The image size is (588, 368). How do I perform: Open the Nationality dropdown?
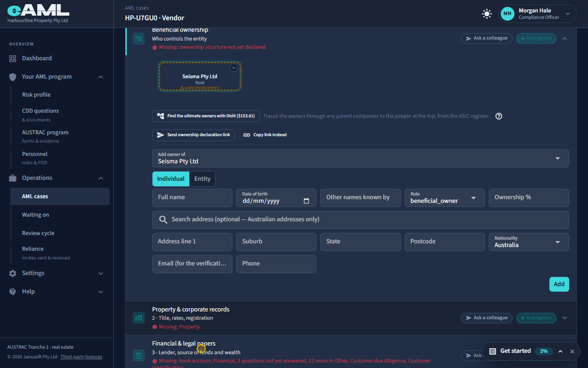(x=529, y=242)
